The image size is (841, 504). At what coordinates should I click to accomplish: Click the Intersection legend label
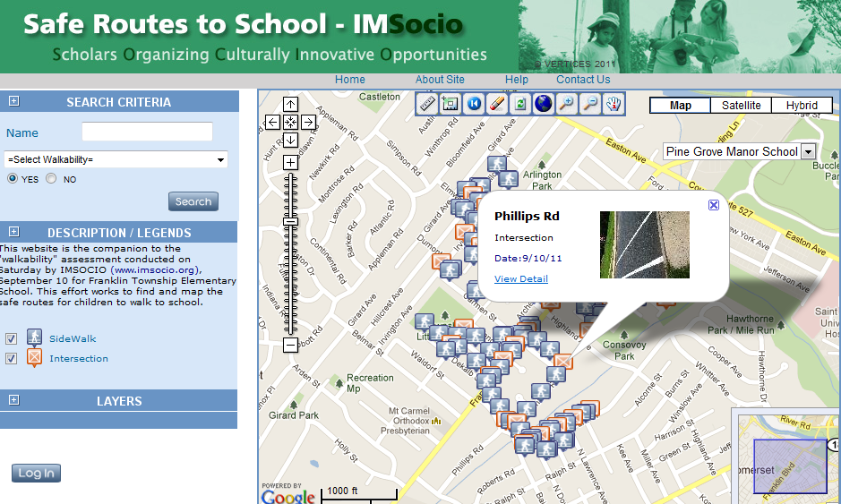[x=79, y=359]
